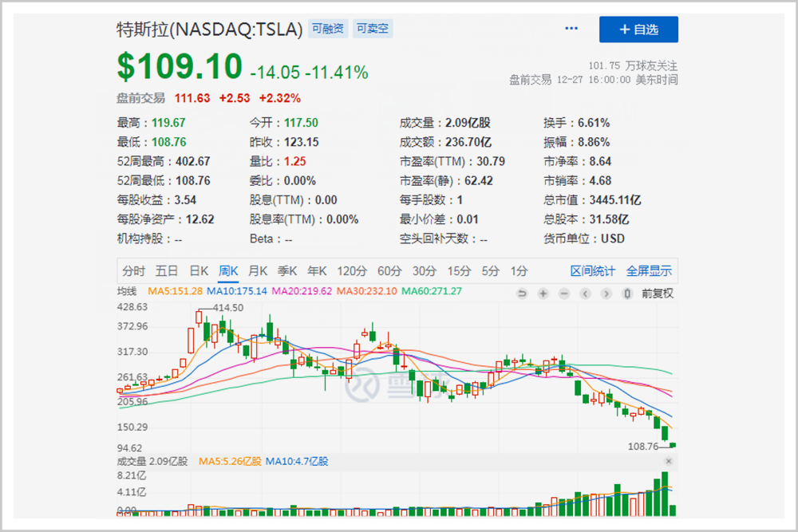This screenshot has width=798, height=532.
Task: Click the 可卖空 tag
Action: point(373,29)
